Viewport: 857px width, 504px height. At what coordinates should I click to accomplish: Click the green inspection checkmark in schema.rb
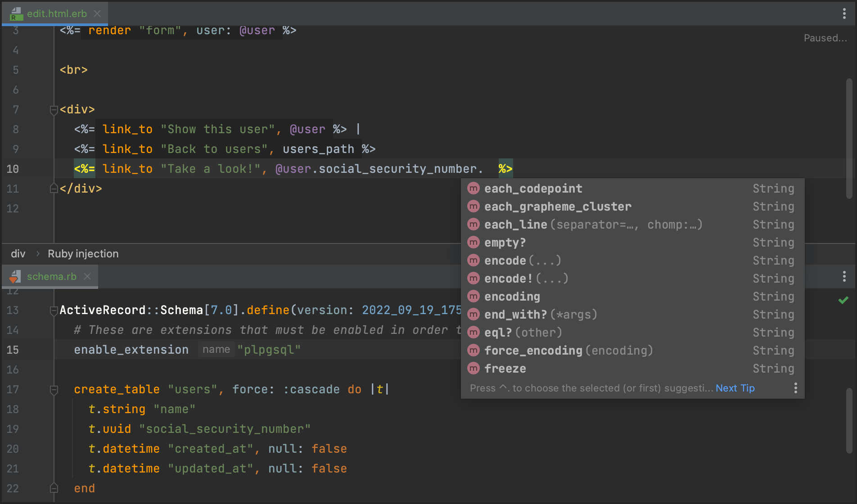click(x=843, y=300)
